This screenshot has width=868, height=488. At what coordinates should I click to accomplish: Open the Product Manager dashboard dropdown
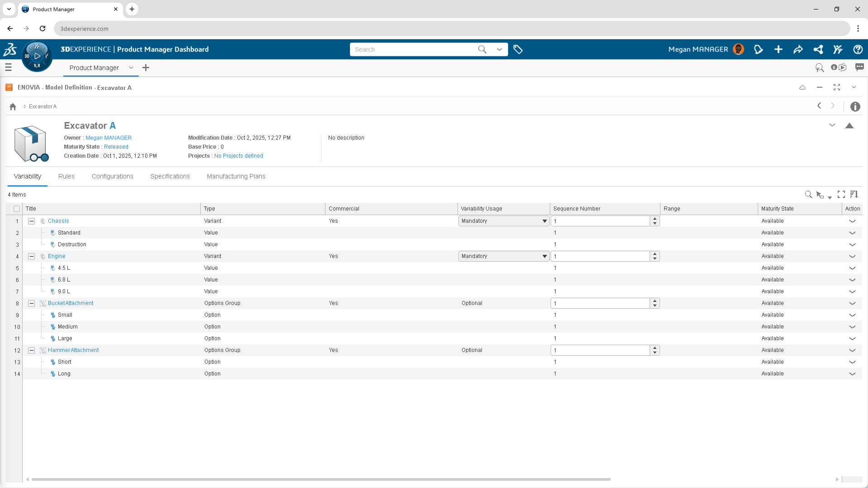click(x=131, y=68)
